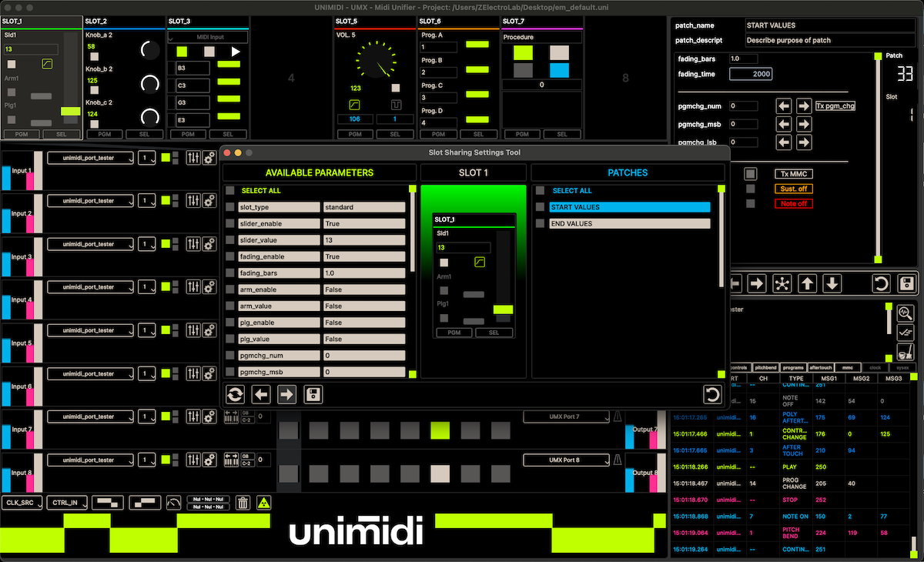The image size is (924, 562).
Task: Click the tempo gauge icon in bottom toolbar
Action: tap(173, 503)
